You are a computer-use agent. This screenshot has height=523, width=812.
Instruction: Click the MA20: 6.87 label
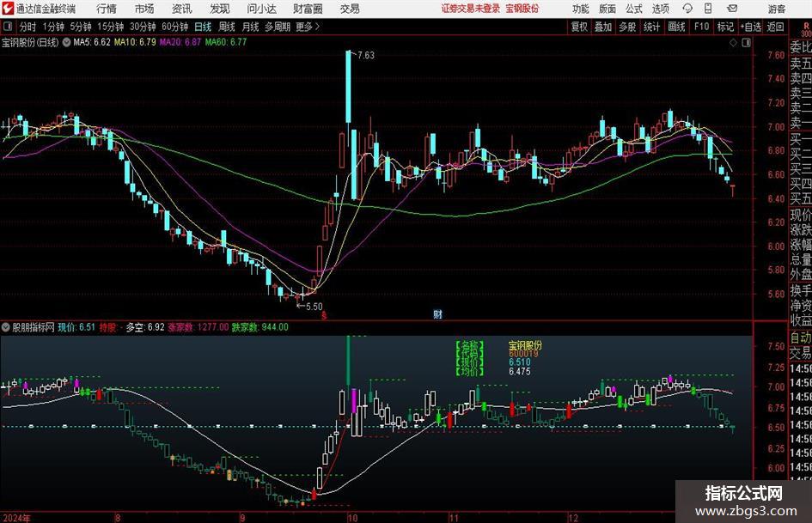(180, 42)
